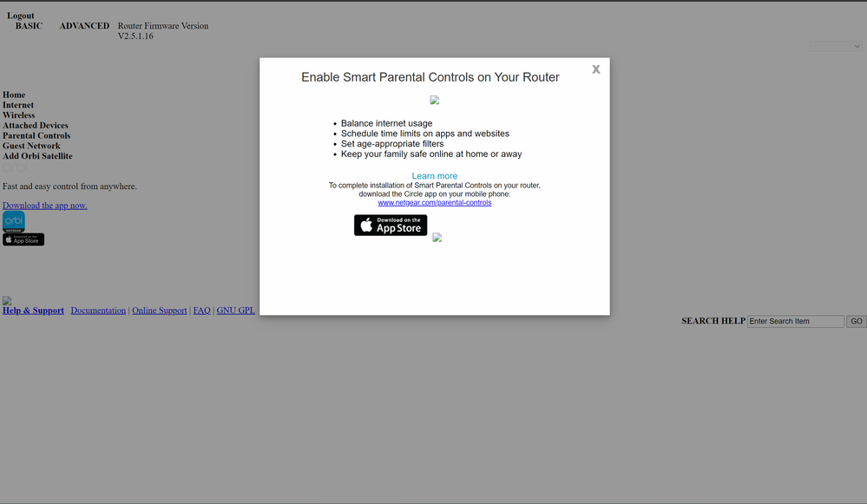Click 'Set age-appropriate filters' bullet text
The height and width of the screenshot is (504, 867).
(392, 144)
